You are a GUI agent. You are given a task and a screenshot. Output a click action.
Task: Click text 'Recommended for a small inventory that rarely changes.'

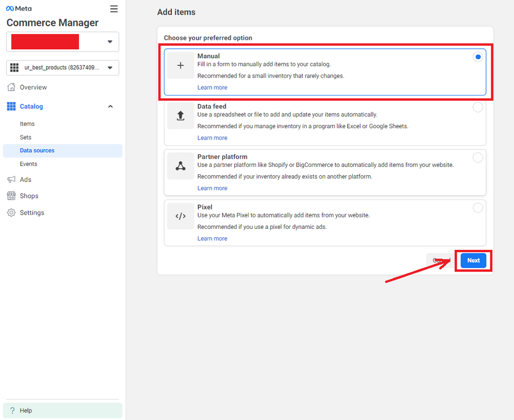pyautogui.click(x=271, y=76)
